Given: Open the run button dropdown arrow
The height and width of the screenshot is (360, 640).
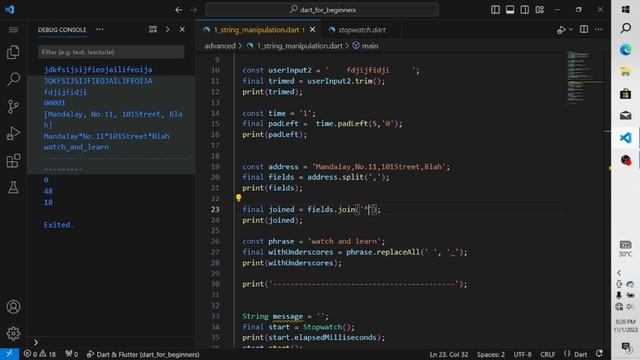Looking at the screenshot, I should [571, 29].
